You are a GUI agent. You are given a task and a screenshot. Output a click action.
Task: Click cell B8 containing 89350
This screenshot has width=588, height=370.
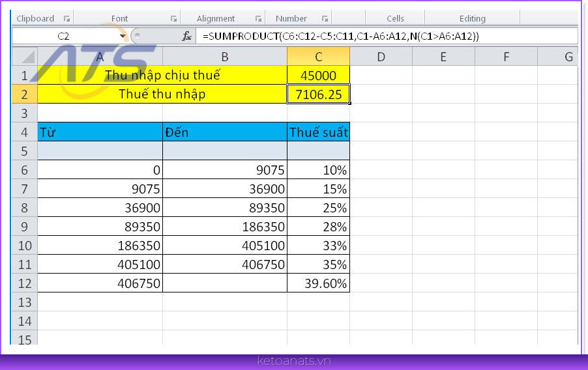click(225, 207)
